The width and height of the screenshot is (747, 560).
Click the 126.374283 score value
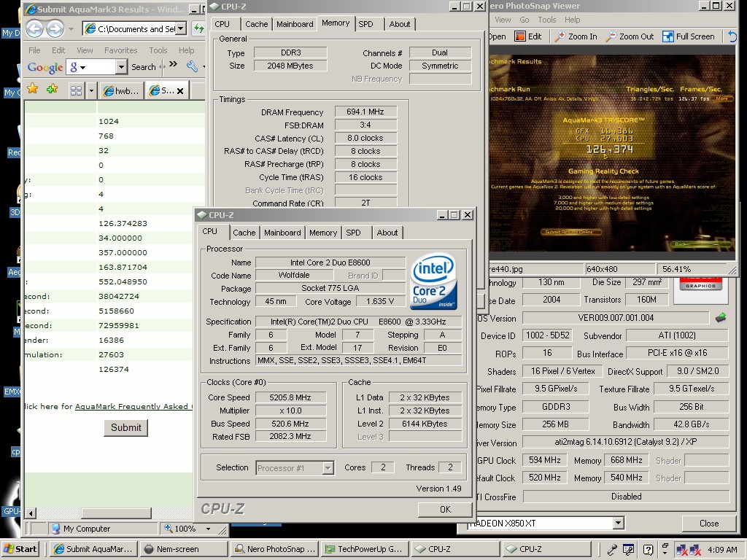click(x=123, y=223)
